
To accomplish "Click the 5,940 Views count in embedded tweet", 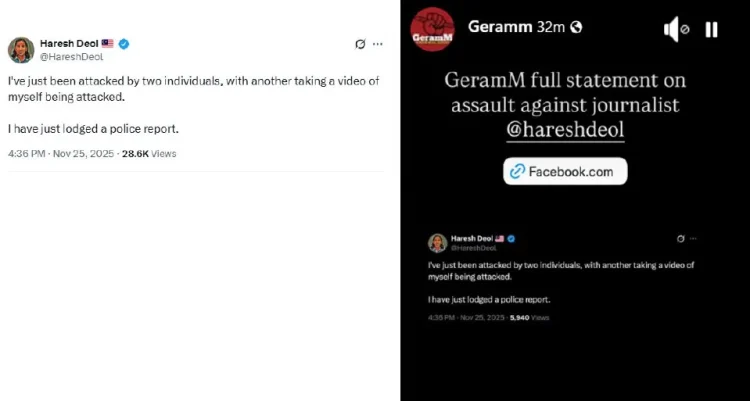I will click(x=530, y=317).
